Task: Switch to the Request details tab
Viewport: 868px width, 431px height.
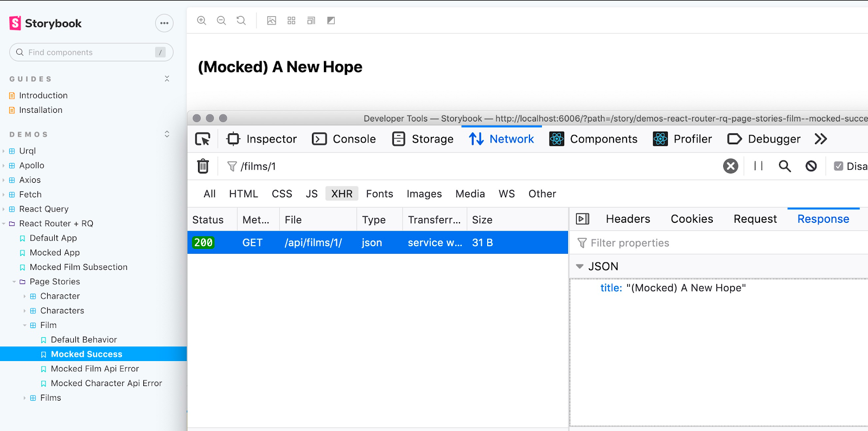Action: [755, 219]
